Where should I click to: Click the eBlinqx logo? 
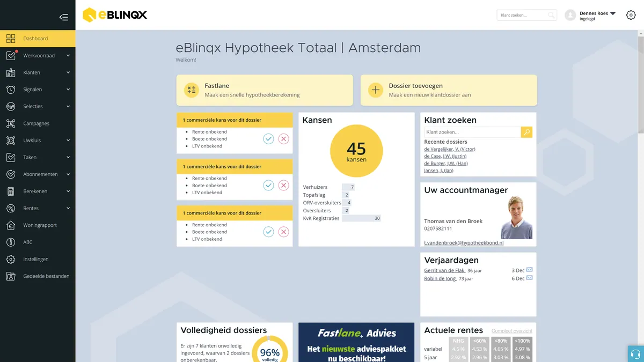coord(115,15)
